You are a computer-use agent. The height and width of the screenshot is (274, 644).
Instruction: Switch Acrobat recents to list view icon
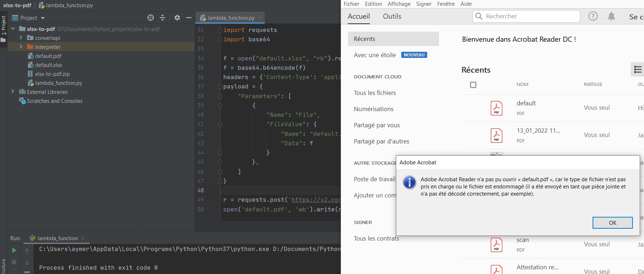click(x=638, y=69)
